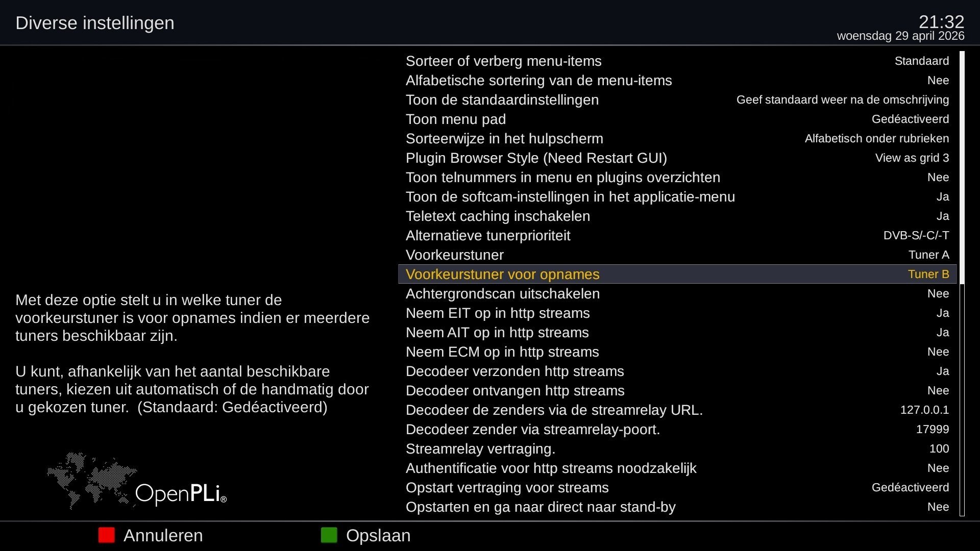Viewport: 980px width, 551px height.
Task: Change Voorkeurstuner value Tuner A
Action: 928,255
